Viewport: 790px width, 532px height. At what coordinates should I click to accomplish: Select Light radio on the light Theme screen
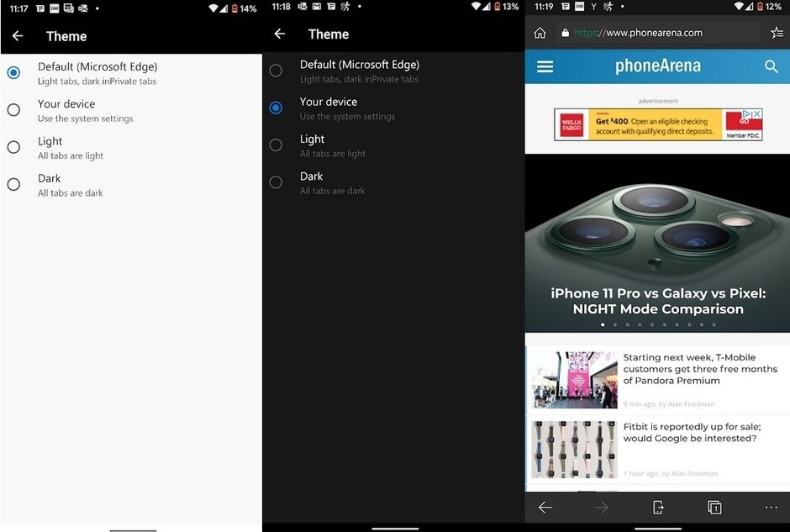13,147
